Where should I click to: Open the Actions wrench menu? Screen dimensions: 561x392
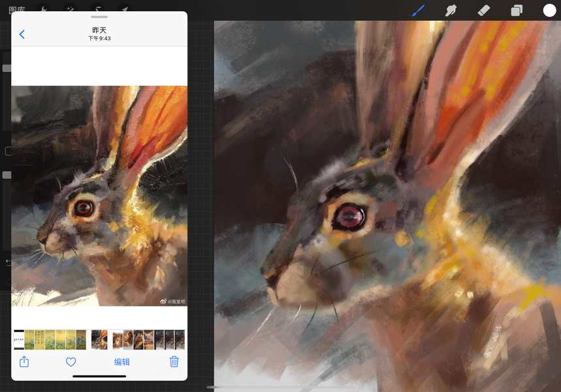point(43,9)
